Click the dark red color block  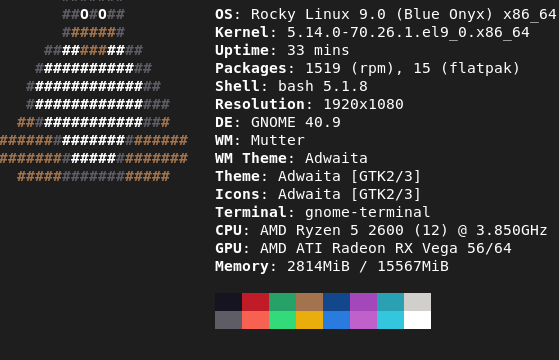pos(256,302)
